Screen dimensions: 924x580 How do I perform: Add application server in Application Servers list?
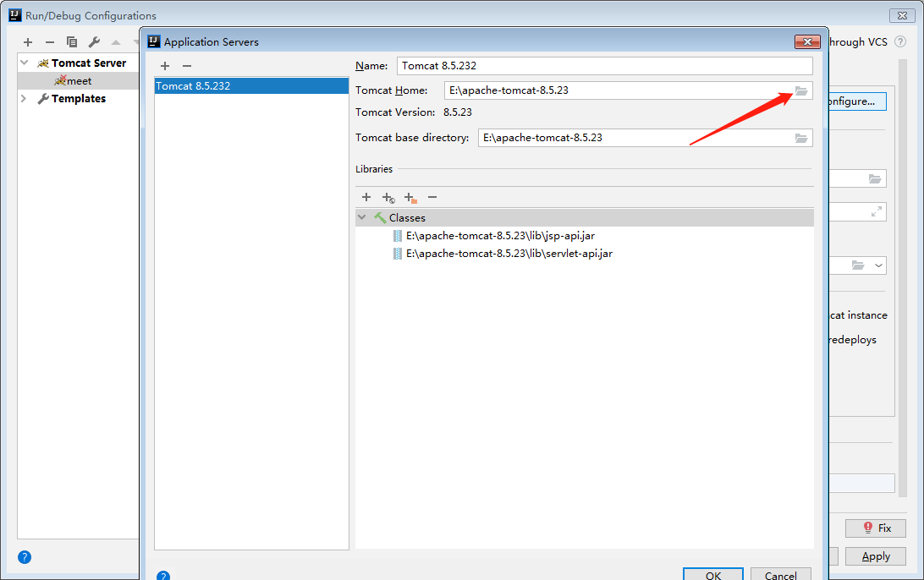point(165,66)
